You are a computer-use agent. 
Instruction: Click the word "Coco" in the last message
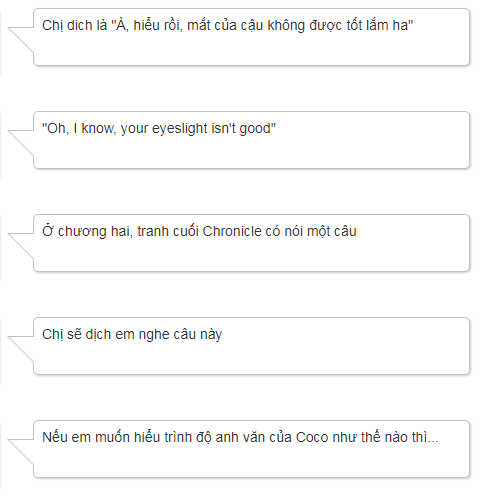312,437
